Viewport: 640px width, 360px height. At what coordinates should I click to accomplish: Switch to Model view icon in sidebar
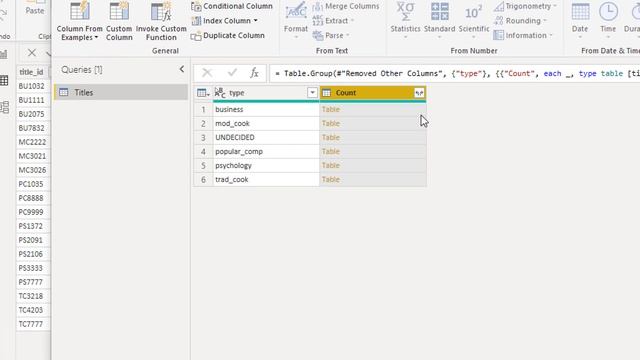(x=5, y=107)
